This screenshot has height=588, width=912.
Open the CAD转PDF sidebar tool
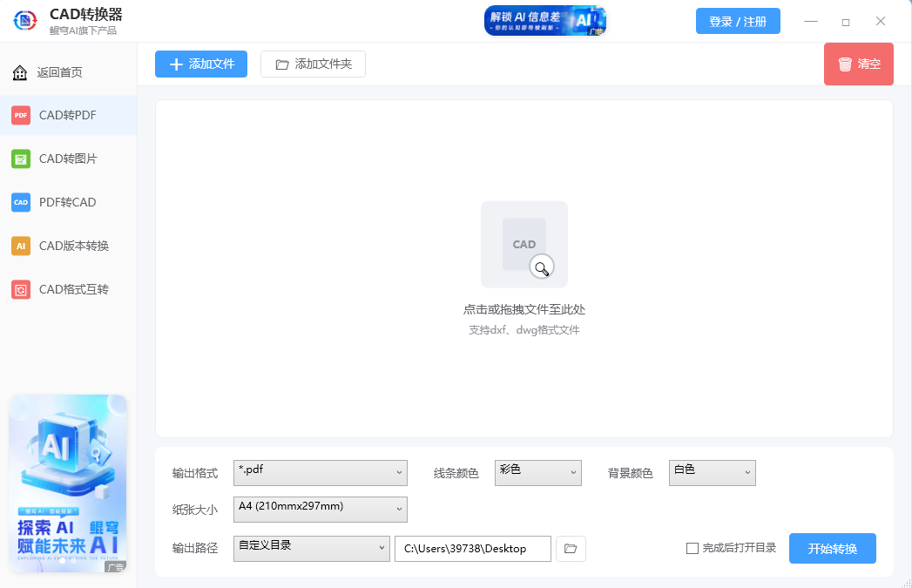click(x=61, y=114)
